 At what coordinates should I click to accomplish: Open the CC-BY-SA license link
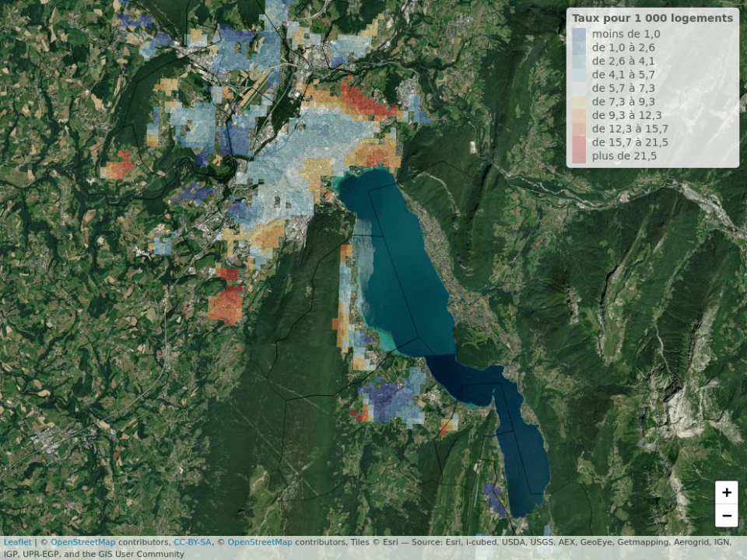click(192, 542)
